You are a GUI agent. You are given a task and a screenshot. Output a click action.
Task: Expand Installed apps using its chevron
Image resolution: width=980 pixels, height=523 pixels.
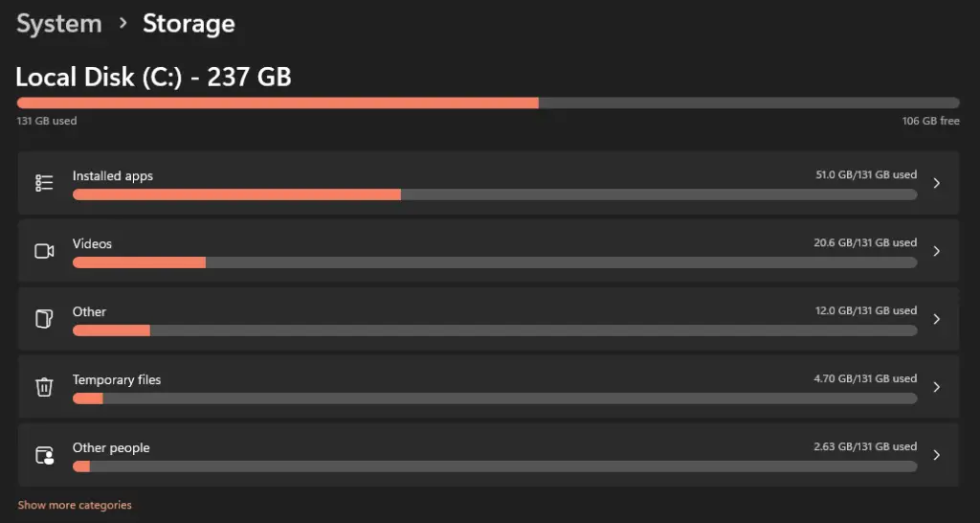pyautogui.click(x=936, y=183)
